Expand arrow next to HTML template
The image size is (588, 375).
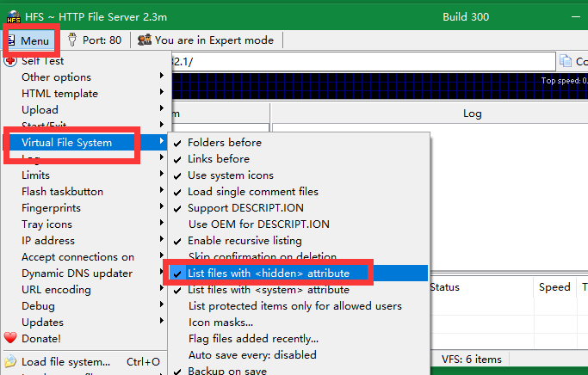tap(162, 92)
